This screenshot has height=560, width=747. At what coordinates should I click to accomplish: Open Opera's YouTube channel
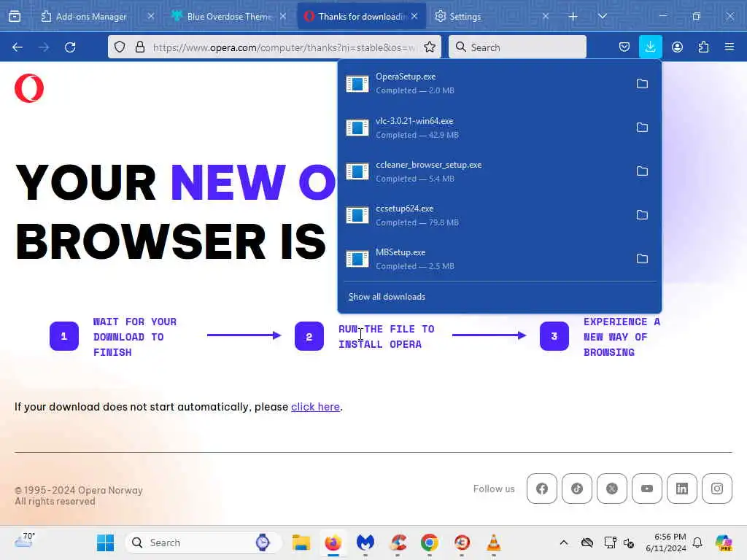tap(647, 489)
